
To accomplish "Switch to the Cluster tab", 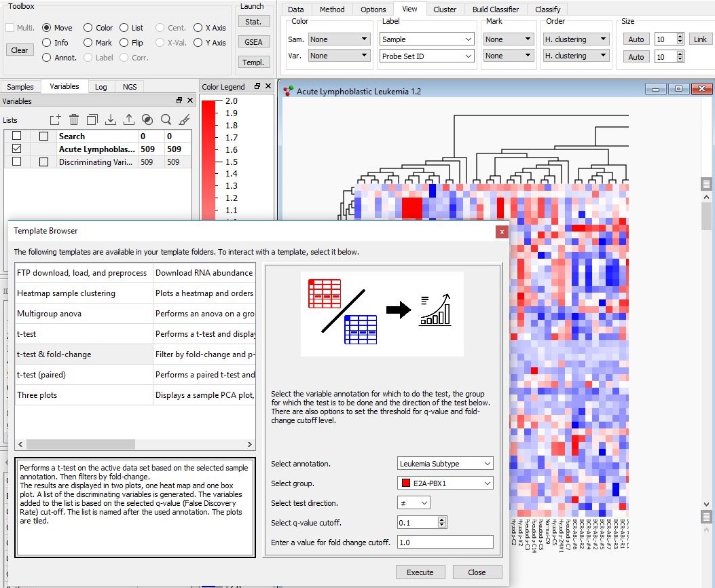I will click(445, 9).
